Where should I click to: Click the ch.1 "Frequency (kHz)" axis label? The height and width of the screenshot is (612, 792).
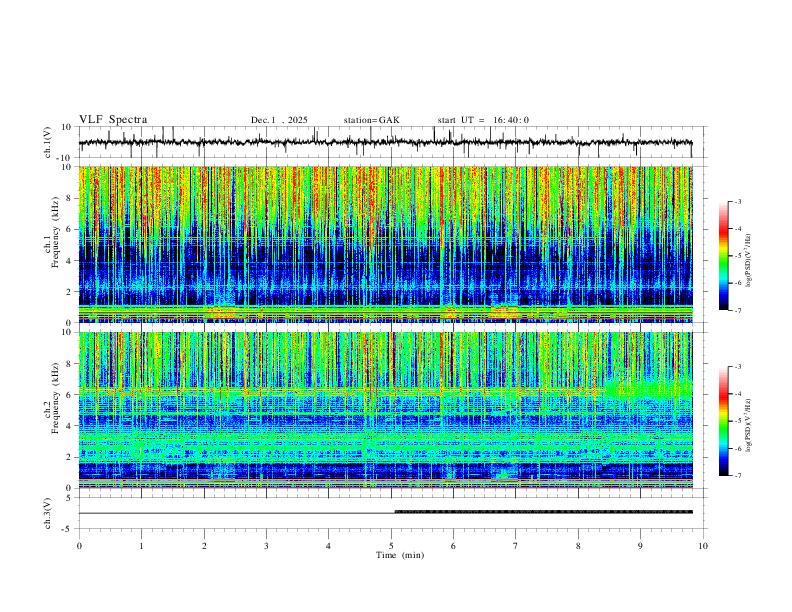click(55, 234)
